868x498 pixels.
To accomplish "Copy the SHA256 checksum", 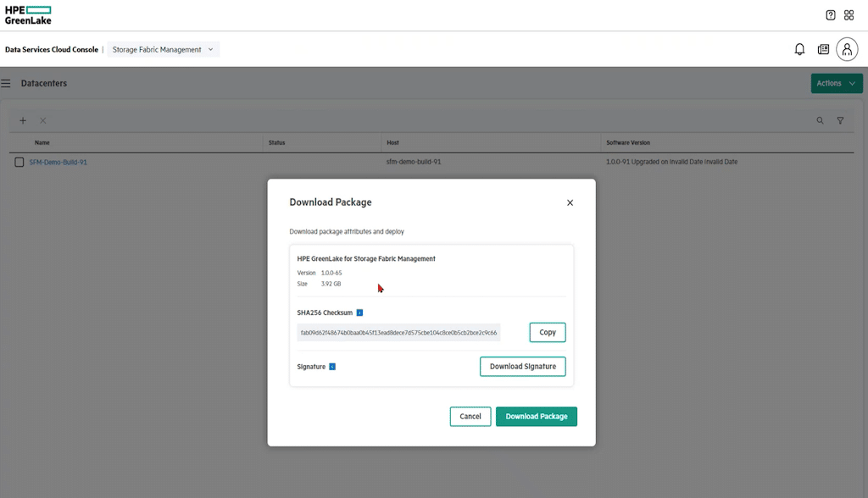I will coord(548,332).
